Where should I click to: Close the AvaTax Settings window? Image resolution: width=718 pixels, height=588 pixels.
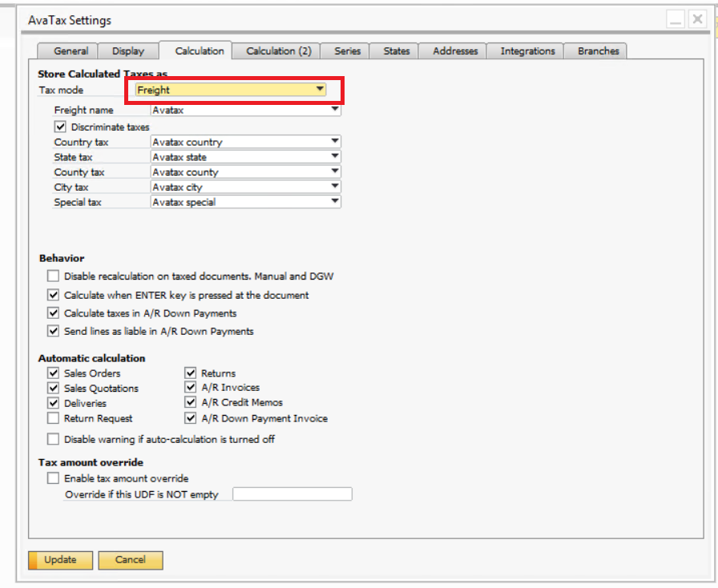pos(698,19)
